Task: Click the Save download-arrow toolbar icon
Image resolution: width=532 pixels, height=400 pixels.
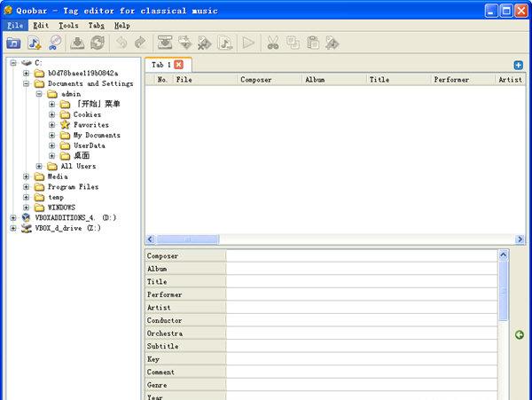Action: pyautogui.click(x=78, y=43)
